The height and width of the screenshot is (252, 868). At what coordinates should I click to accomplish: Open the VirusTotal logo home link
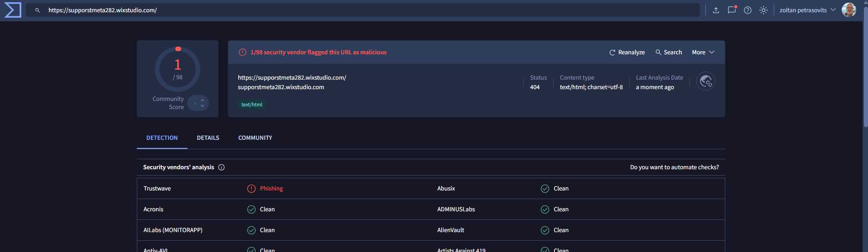coord(13,10)
